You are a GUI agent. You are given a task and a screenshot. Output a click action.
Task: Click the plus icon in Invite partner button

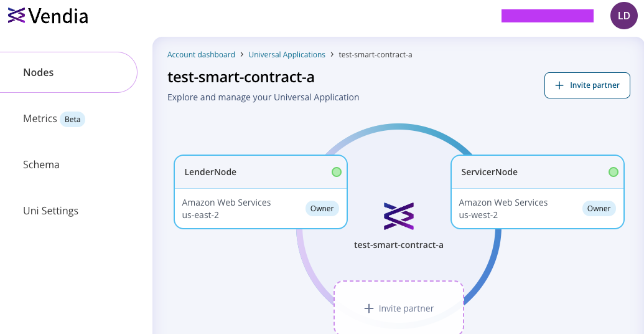click(x=559, y=85)
